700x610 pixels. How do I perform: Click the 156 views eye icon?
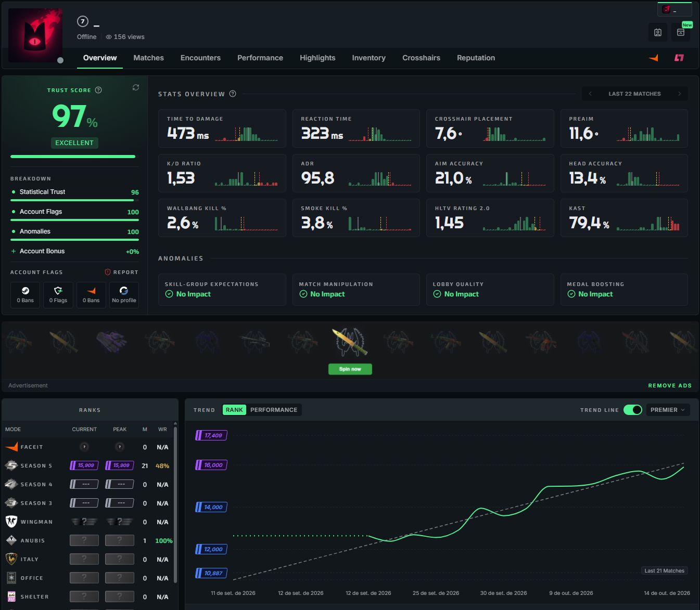click(109, 37)
